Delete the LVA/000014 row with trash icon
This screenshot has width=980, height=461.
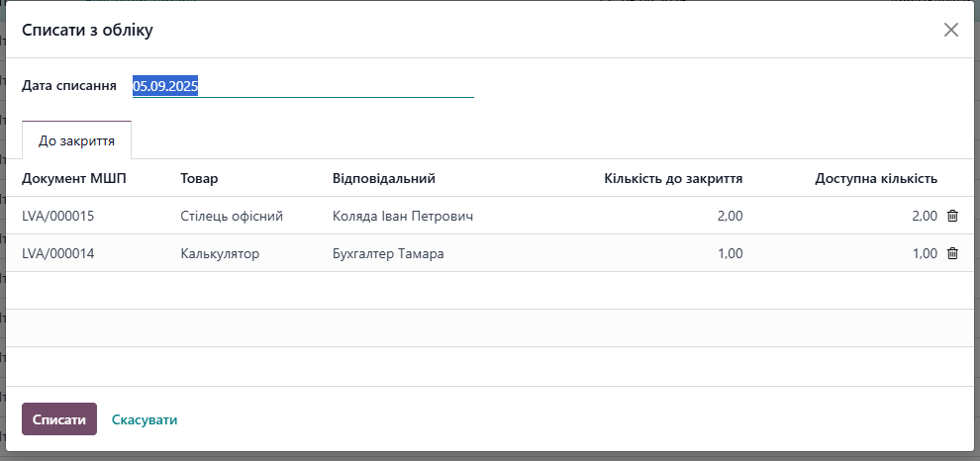952,253
